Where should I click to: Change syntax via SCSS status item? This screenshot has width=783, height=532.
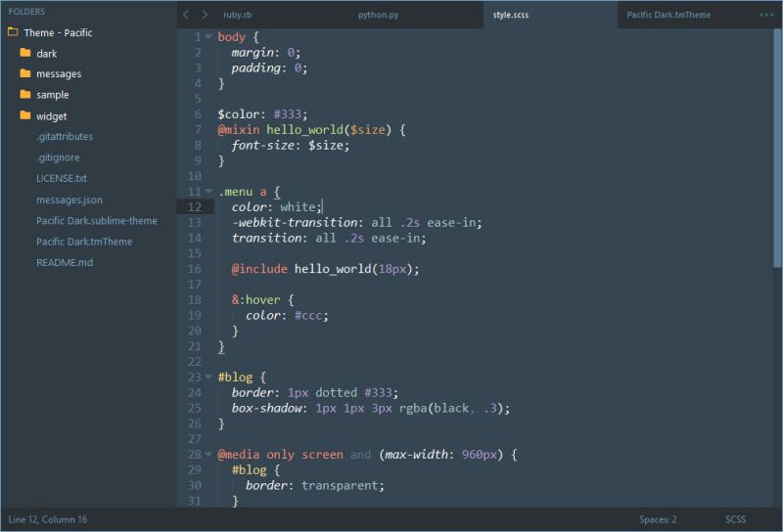point(735,519)
